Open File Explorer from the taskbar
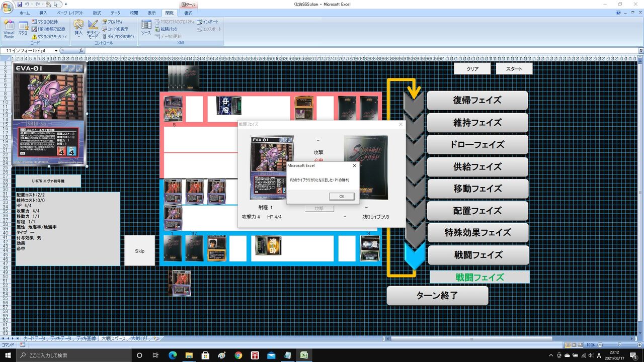Image resolution: width=644 pixels, height=362 pixels. pos(189,355)
